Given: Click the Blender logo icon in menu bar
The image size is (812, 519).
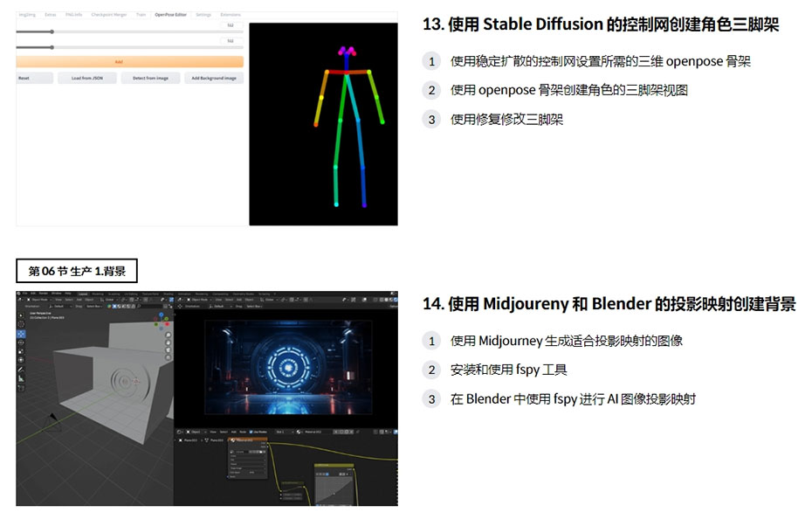Looking at the screenshot, I should click(20, 294).
